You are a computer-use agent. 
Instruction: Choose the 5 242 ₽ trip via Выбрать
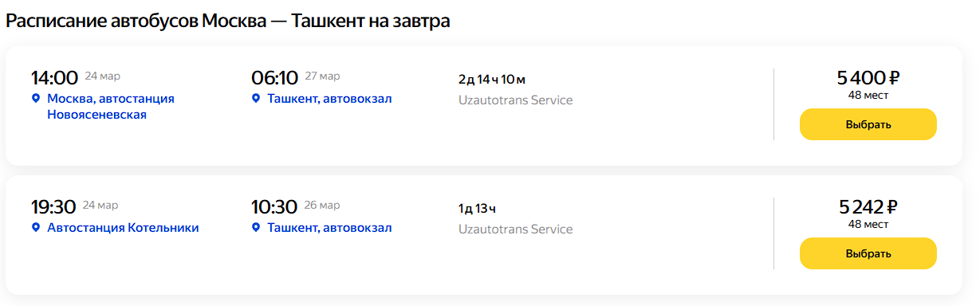click(x=868, y=253)
